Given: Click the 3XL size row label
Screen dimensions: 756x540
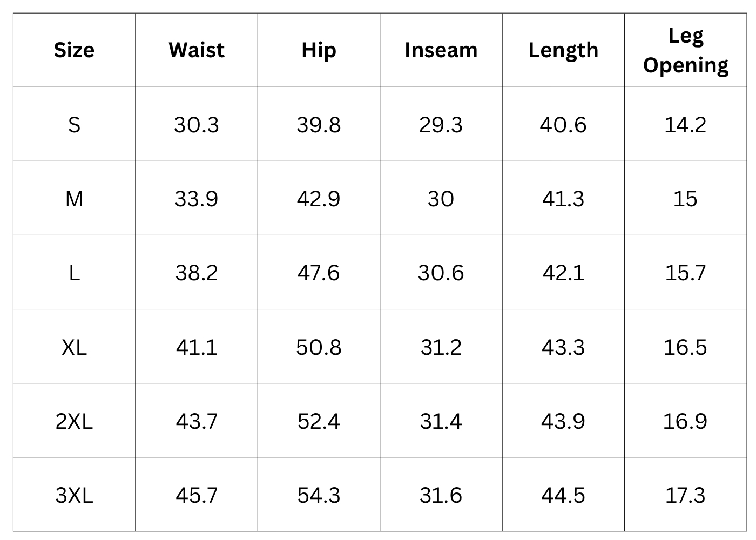Looking at the screenshot, I should point(74,495).
